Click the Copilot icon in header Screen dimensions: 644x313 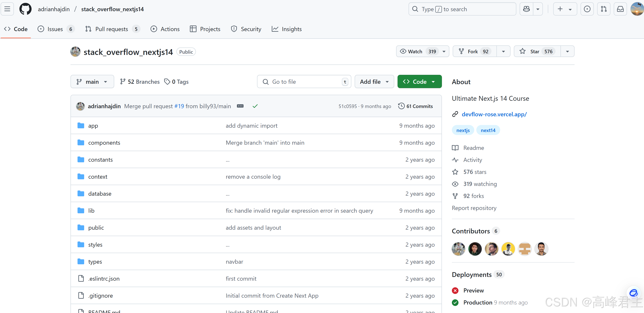526,9
